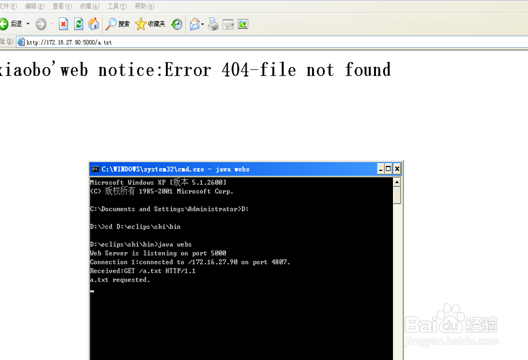Screen dimensions: 528x360
Task: Click 'Web Server is listening on port 5000' line
Action: pos(158,253)
